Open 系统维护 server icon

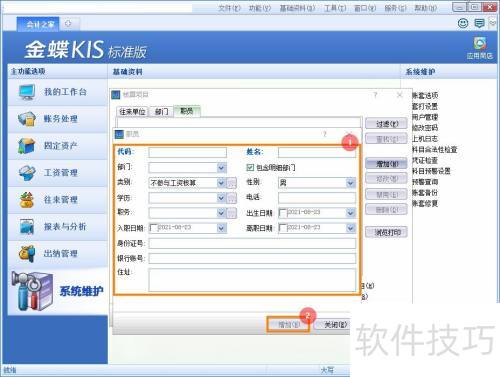coord(32,291)
